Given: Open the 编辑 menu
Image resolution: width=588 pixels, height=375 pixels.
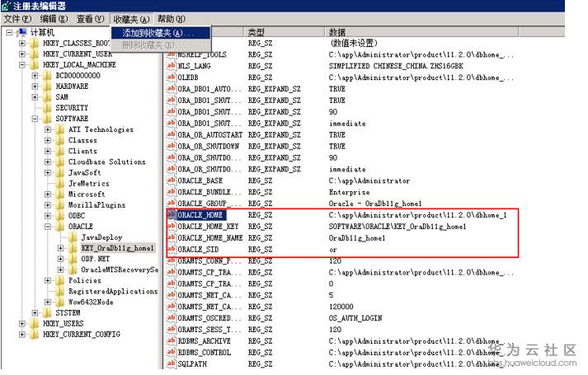Looking at the screenshot, I should 54,19.
